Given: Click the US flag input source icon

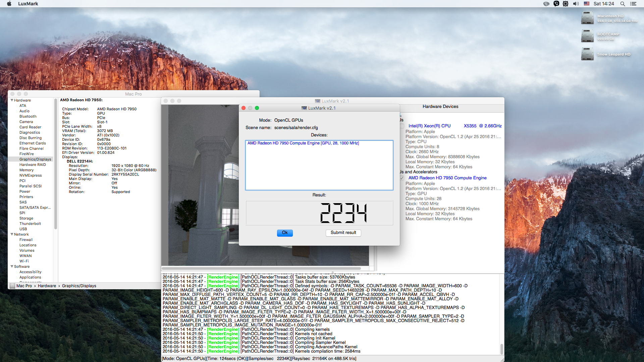Looking at the screenshot, I should coord(587,4).
